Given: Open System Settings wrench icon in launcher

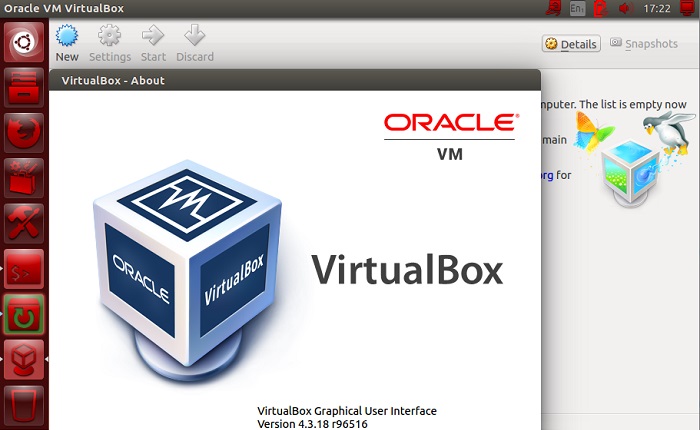Looking at the screenshot, I should coord(24,224).
